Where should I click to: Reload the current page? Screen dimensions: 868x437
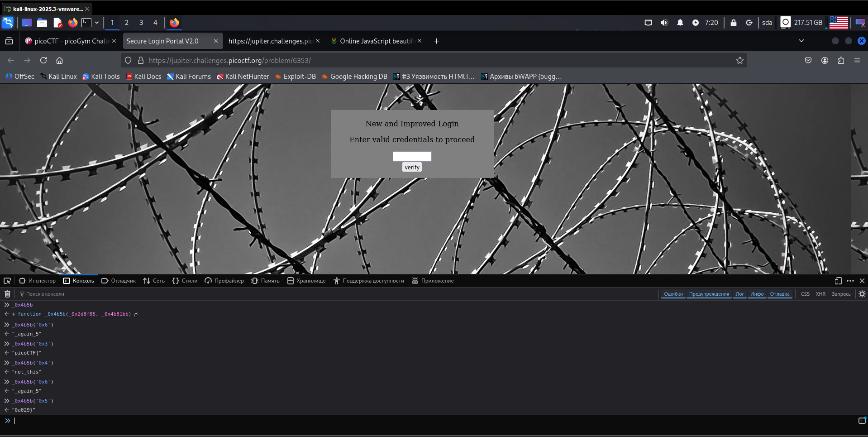click(x=43, y=60)
